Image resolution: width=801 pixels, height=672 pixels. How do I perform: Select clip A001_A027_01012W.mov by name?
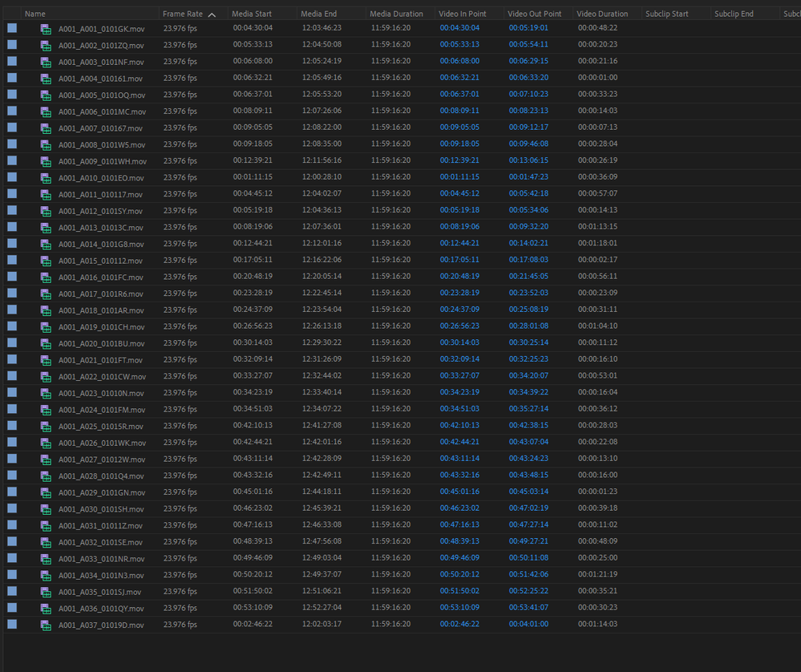pyautogui.click(x=102, y=459)
